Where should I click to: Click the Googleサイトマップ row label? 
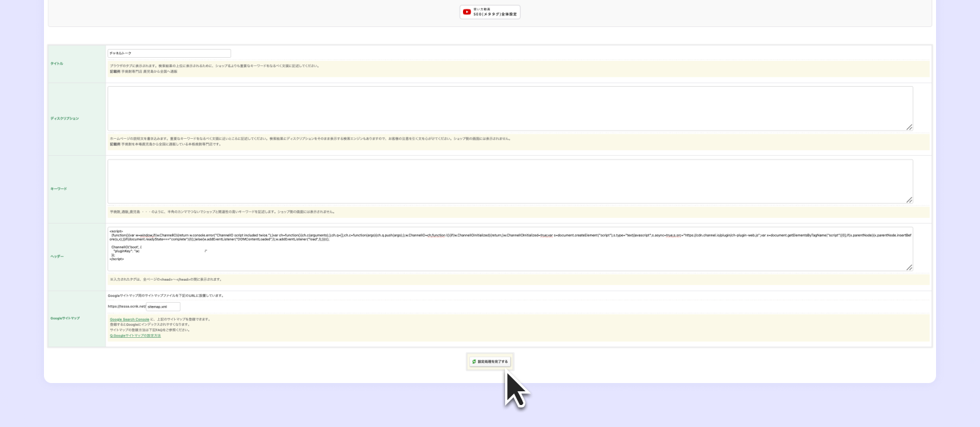65,318
